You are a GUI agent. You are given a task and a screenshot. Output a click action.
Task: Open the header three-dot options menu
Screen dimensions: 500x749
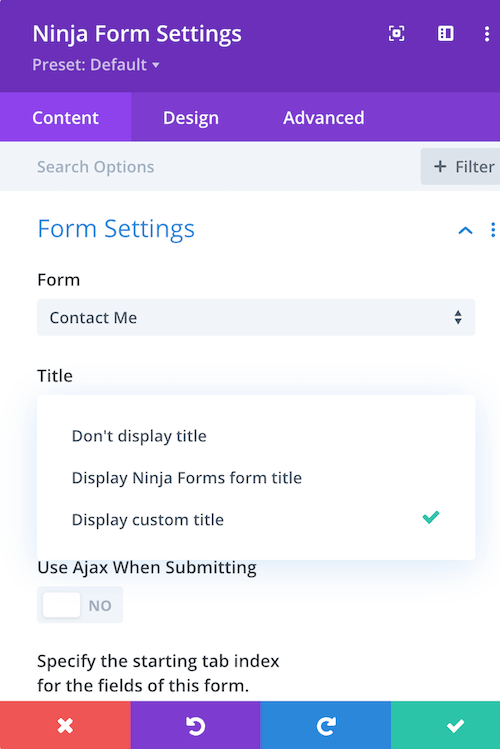click(x=487, y=33)
